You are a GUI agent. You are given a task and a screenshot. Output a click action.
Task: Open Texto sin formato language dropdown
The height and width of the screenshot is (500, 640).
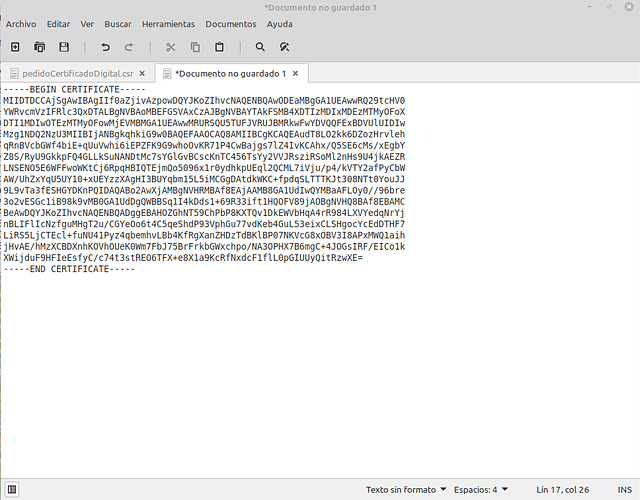click(406, 489)
